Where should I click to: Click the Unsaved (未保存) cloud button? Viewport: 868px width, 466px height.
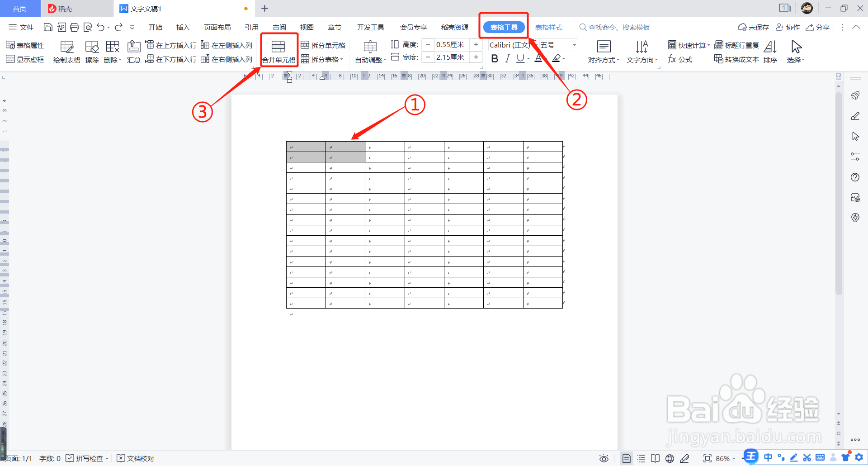[753, 27]
